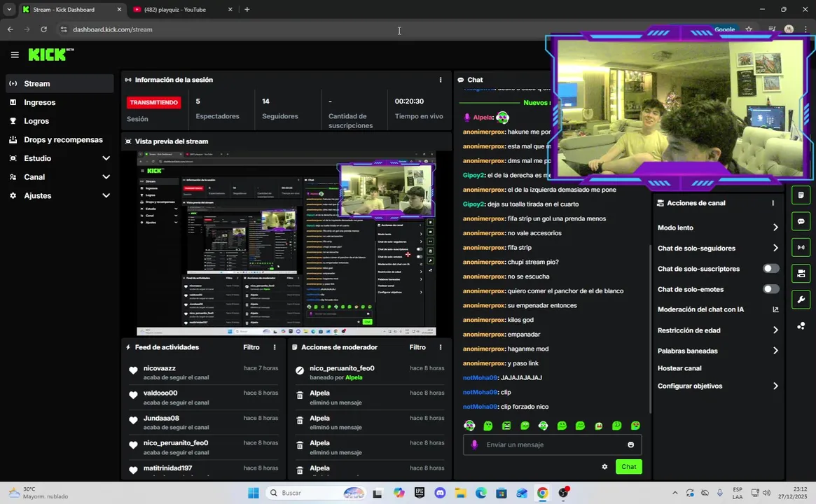Open Epic Games launcher from the taskbar

coord(420,493)
